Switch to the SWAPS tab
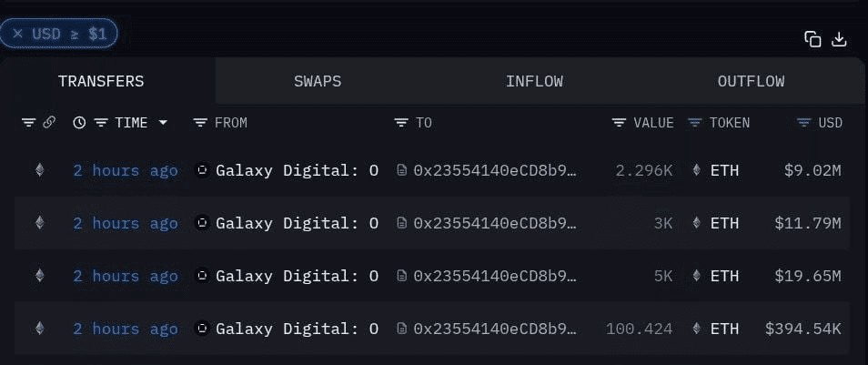This screenshot has width=868, height=365. [318, 81]
